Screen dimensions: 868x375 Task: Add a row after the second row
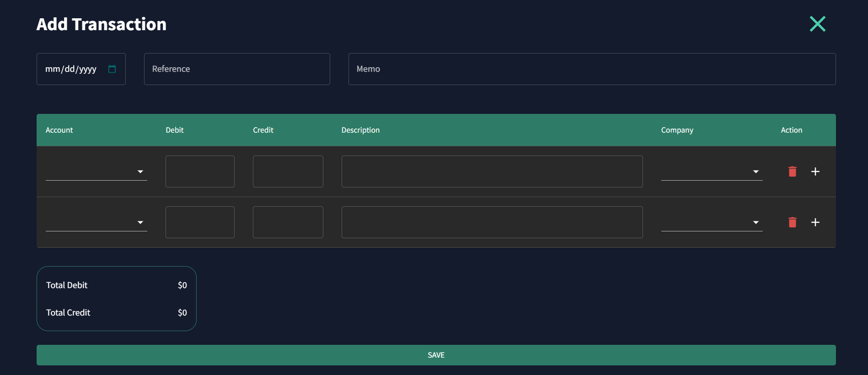[x=815, y=222]
